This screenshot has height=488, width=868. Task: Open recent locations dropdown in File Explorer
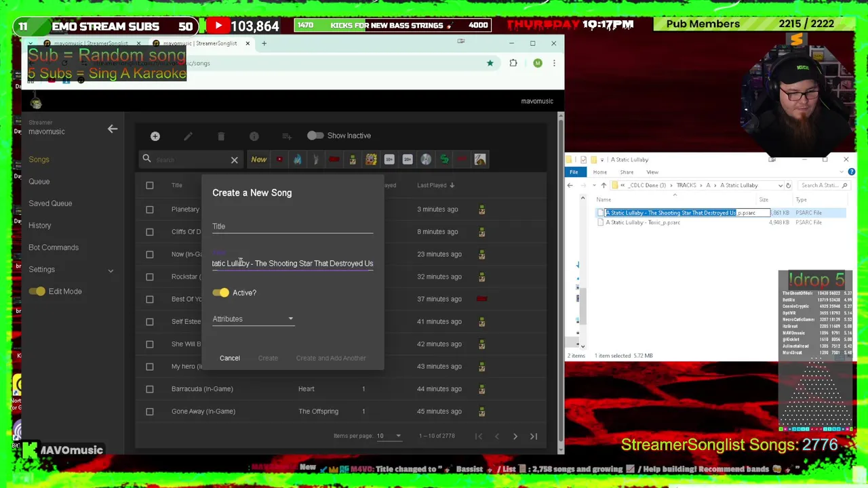point(595,185)
